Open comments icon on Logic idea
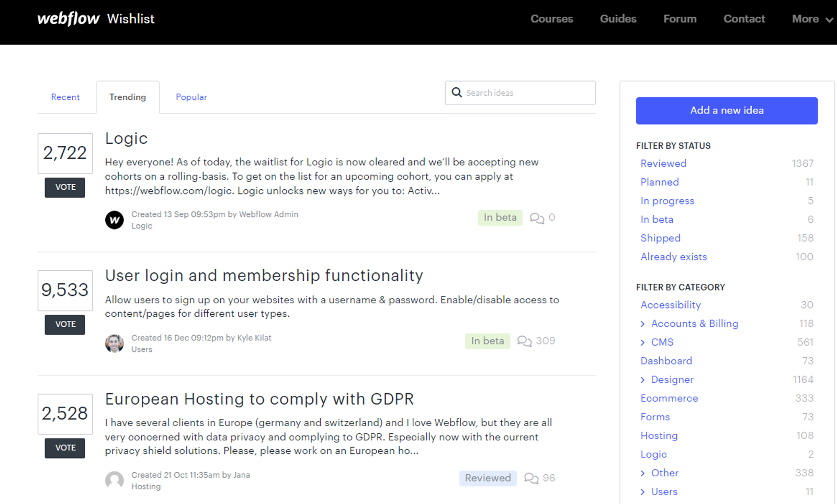 click(x=537, y=218)
